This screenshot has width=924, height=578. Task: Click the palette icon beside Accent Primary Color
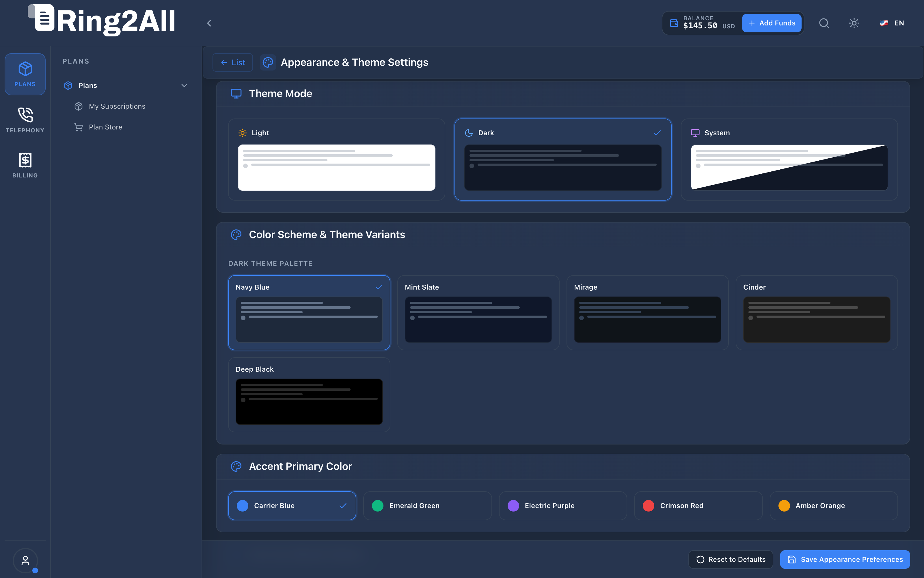[x=236, y=466]
